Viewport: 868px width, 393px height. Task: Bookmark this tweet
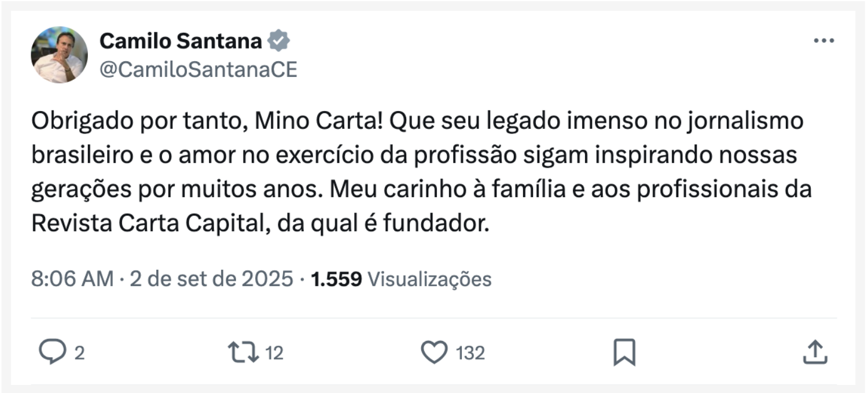[625, 352]
